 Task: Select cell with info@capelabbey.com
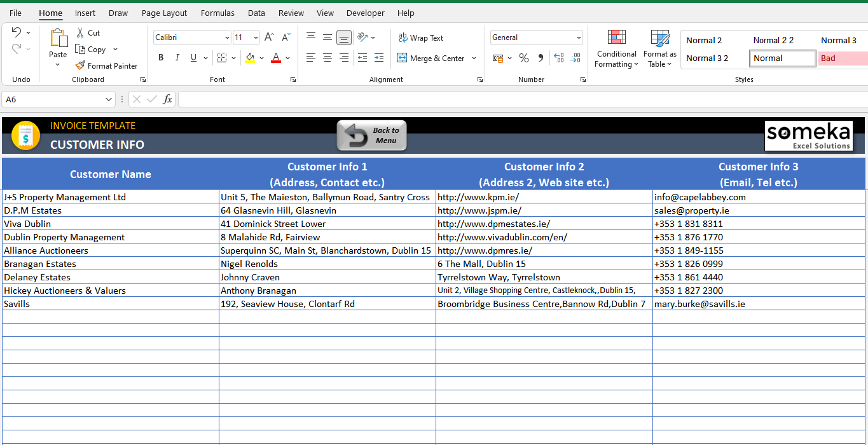click(x=759, y=197)
